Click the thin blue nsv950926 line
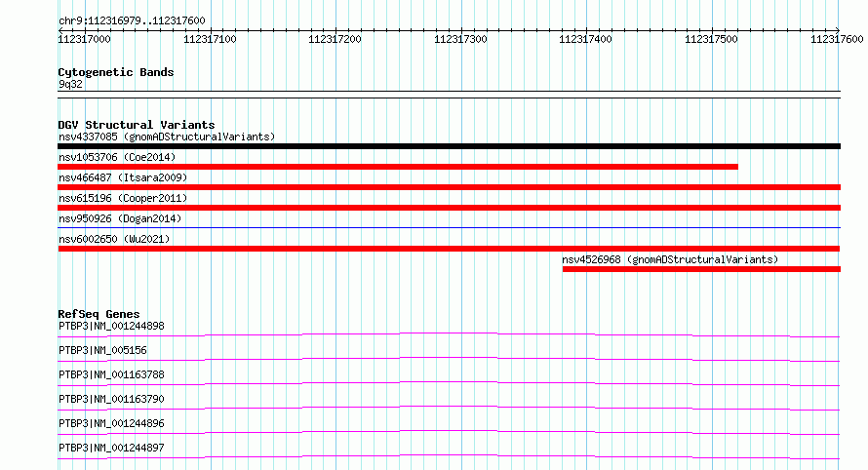 tap(449, 227)
